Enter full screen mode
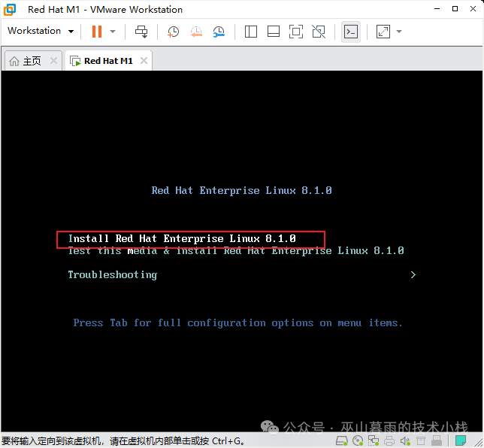This screenshot has width=484, height=448. click(x=295, y=32)
